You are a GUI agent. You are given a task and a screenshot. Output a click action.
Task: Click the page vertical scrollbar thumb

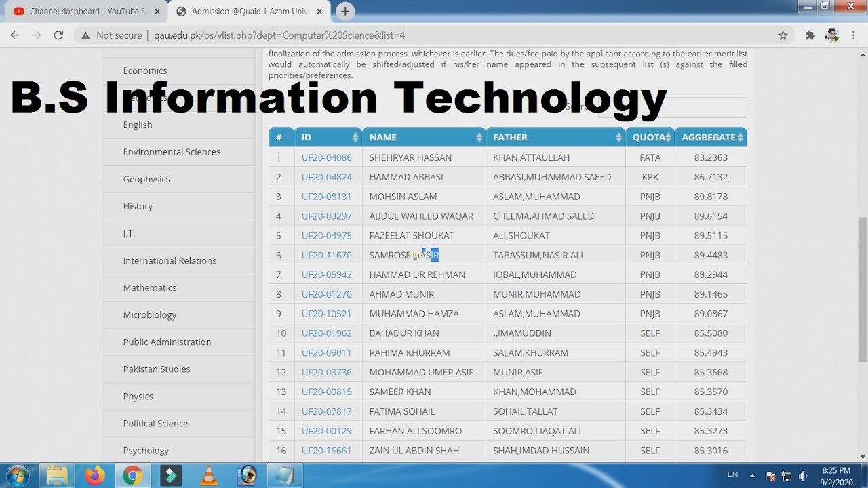[x=863, y=288]
